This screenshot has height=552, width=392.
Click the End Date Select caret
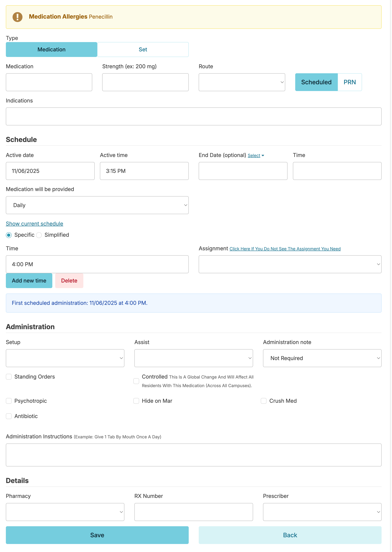263,156
